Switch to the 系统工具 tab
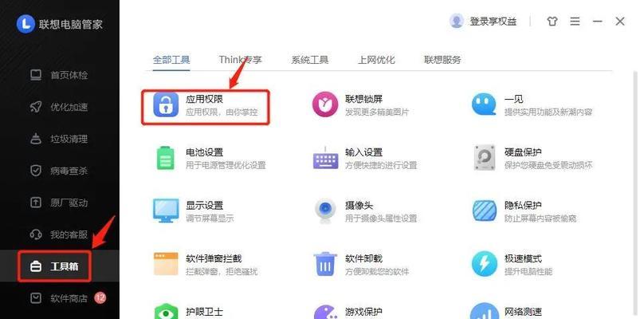The width and height of the screenshot is (644, 319). coord(310,60)
